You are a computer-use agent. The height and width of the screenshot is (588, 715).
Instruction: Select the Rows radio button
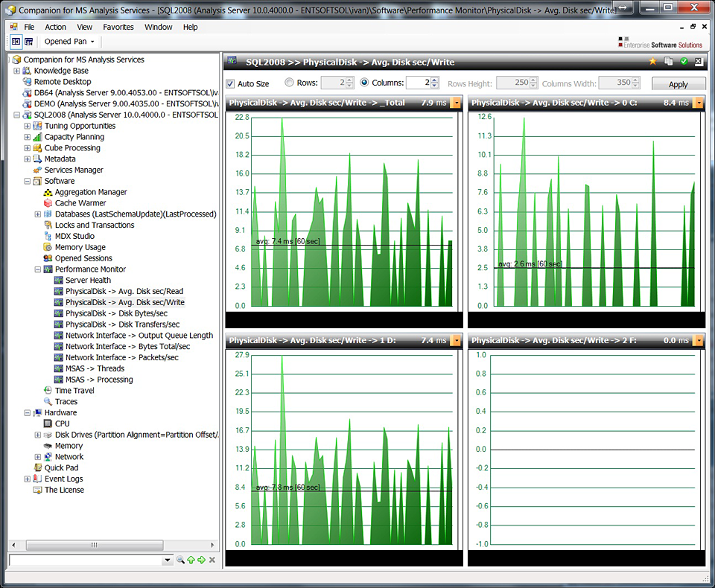pos(289,83)
